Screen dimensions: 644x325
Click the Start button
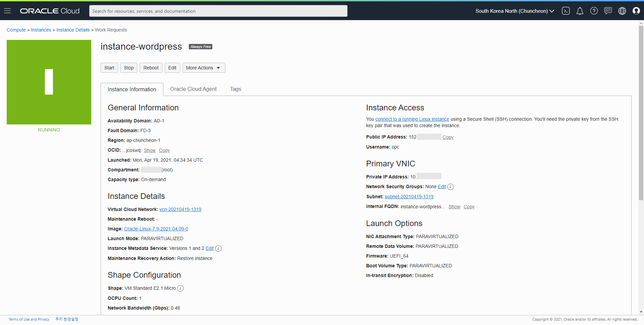[x=109, y=68]
